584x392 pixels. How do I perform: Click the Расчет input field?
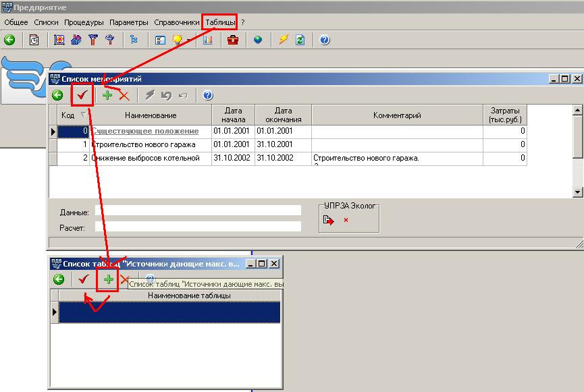(197, 227)
